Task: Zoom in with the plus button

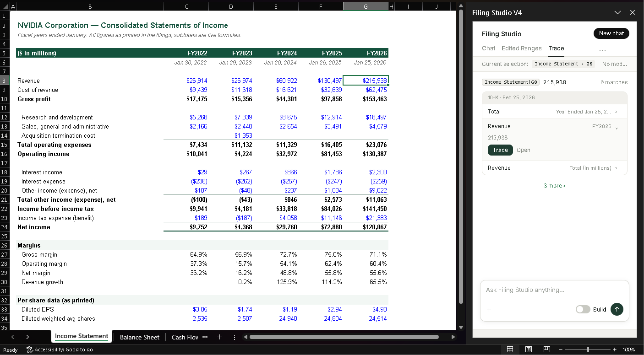Action: click(614, 350)
